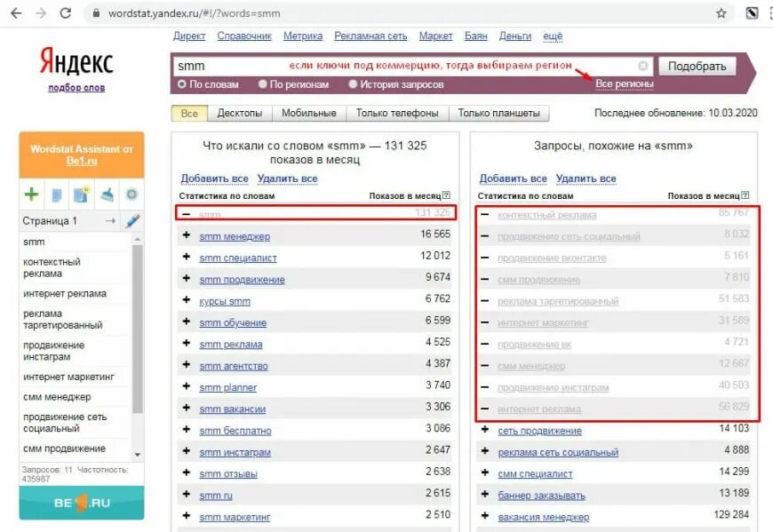This screenshot has height=532, width=773.
Task: Click the plus icon beside смм специалист
Action: [x=485, y=472]
